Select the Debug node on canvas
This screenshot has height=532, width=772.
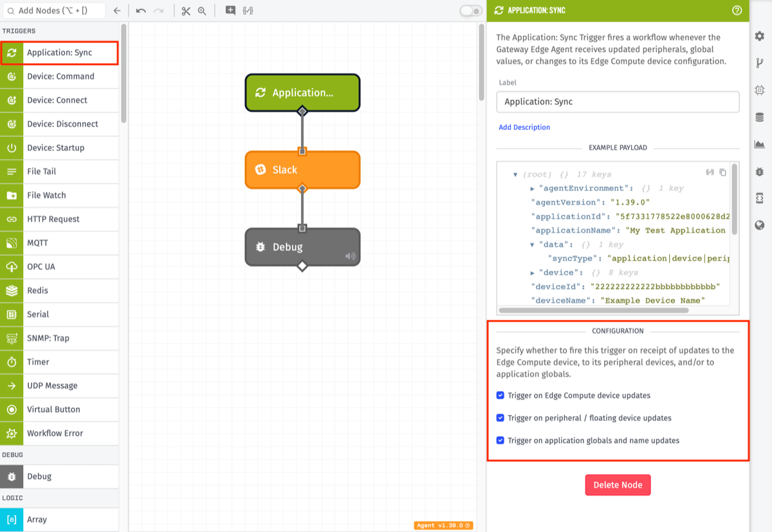tap(302, 247)
